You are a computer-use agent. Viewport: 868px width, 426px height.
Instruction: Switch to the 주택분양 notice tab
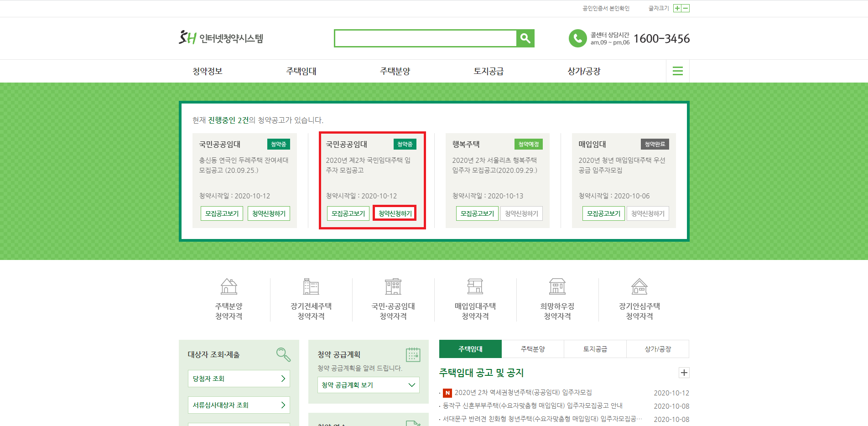click(533, 348)
